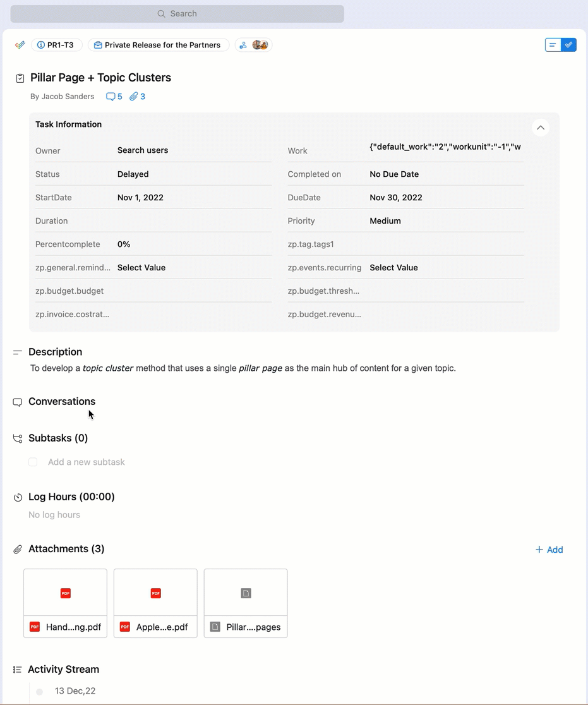Click the team members avatars chip

253,45
